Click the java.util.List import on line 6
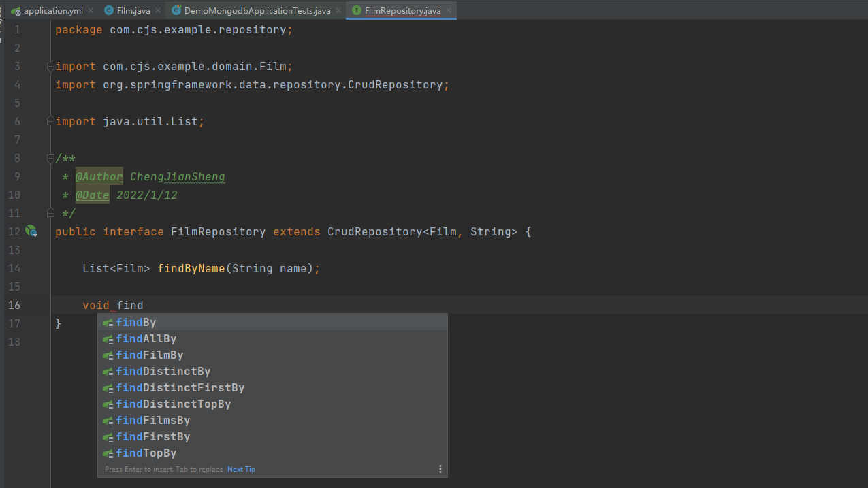This screenshot has width=868, height=488. pyautogui.click(x=130, y=121)
